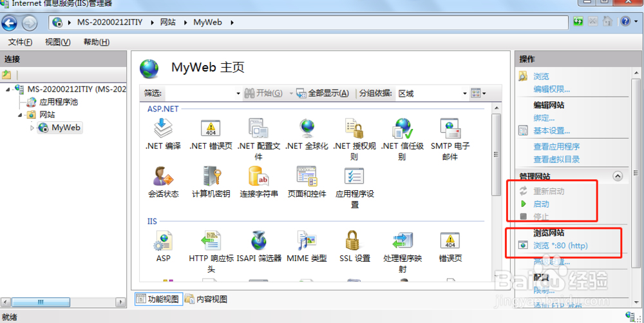Image resolution: width=644 pixels, height=323 pixels.
Task: Click the 开始(G) filter button
Action: [x=263, y=93]
